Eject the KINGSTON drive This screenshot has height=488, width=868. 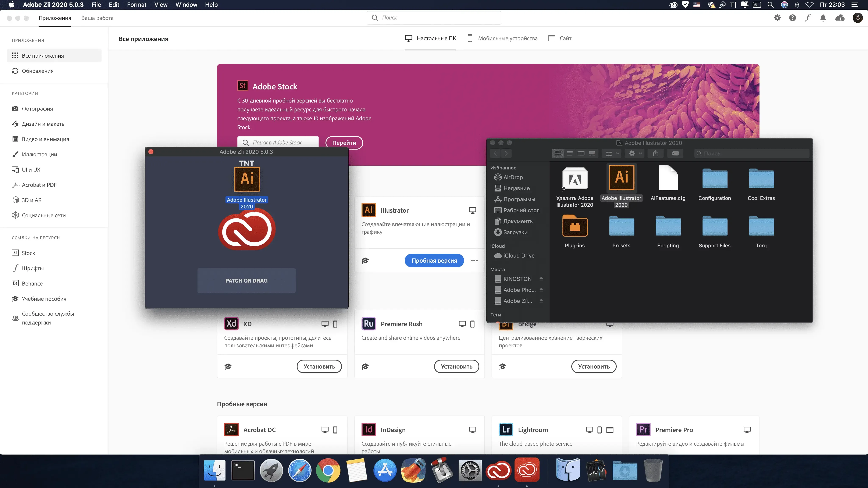click(x=541, y=279)
